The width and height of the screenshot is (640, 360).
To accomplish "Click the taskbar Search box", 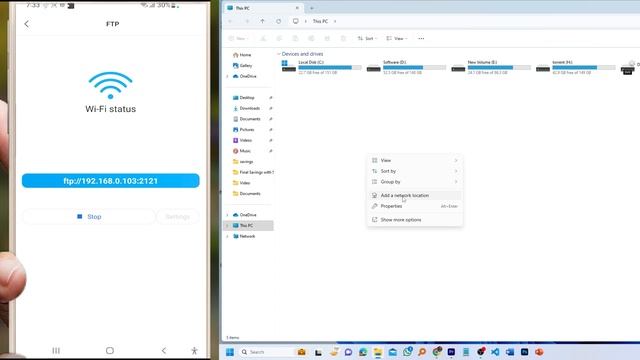I will pyautogui.click(x=266, y=352).
